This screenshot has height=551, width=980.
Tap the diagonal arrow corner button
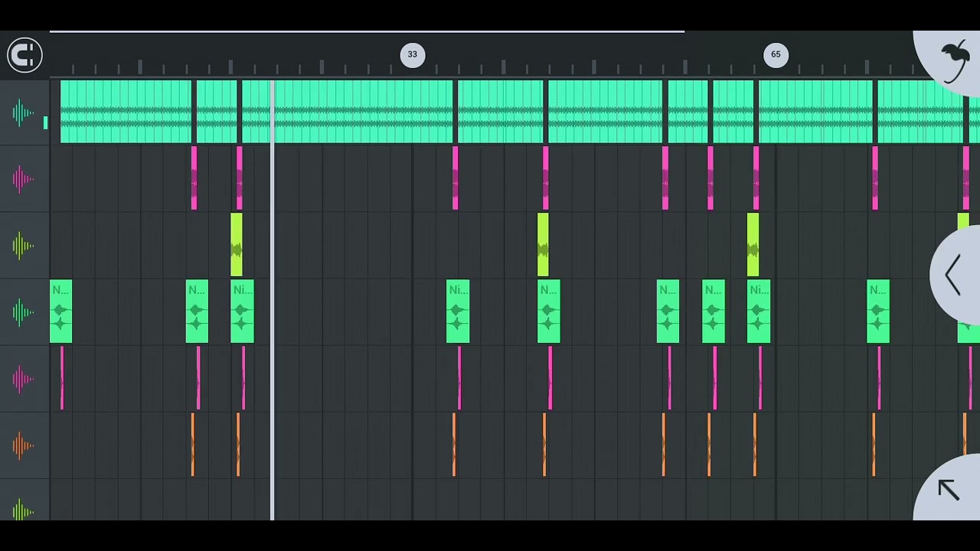(x=949, y=488)
